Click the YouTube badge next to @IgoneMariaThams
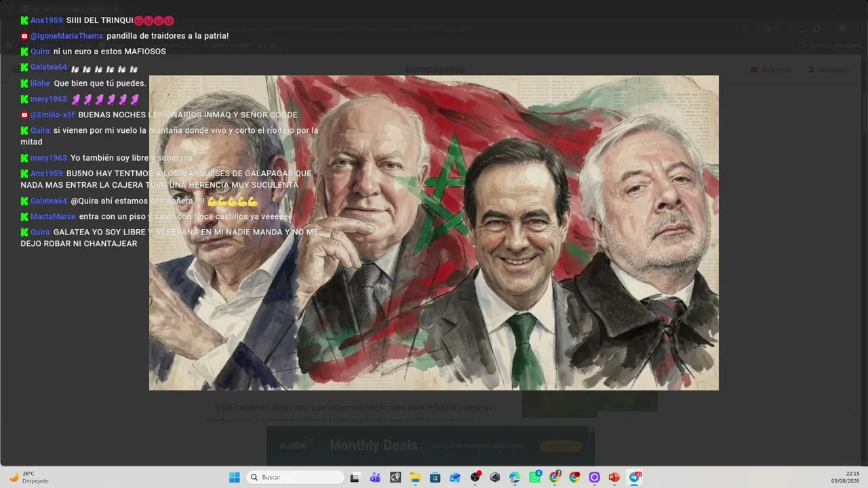 24,36
